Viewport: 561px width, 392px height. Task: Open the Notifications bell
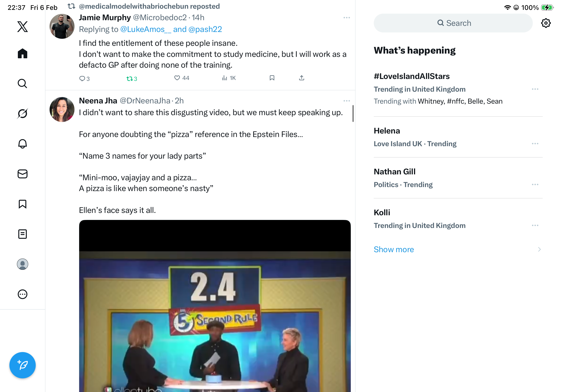coord(23,144)
